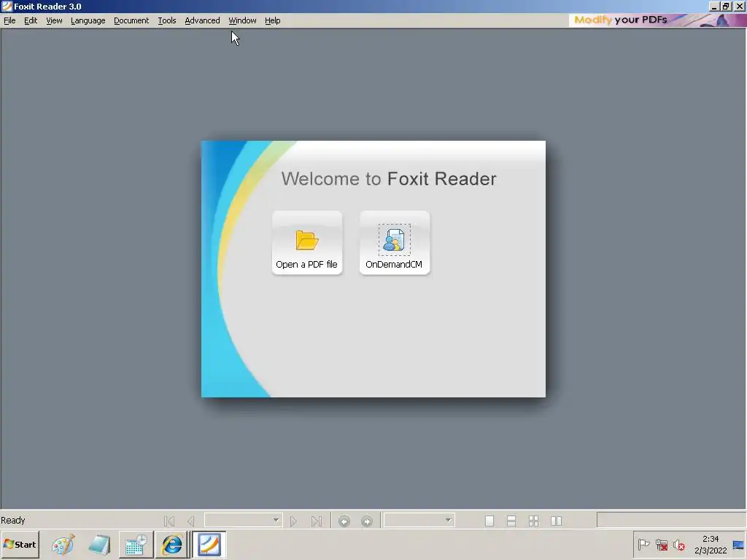Open the Edit menu
Image resolution: width=747 pixels, height=560 pixels.
click(x=31, y=20)
